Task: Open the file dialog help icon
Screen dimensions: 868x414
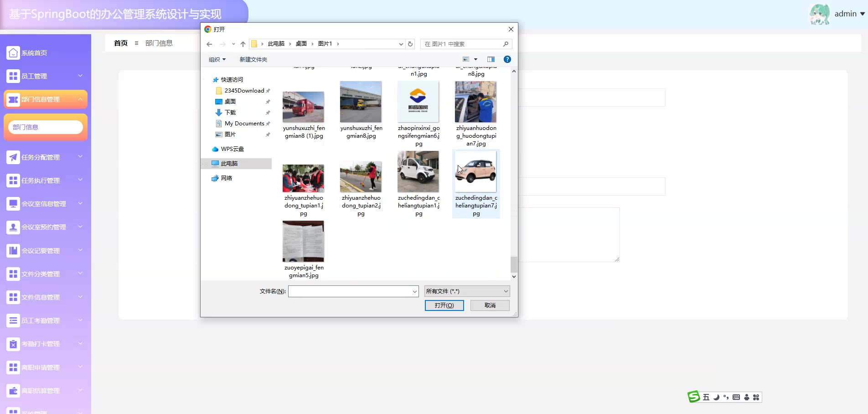Action: (x=507, y=59)
